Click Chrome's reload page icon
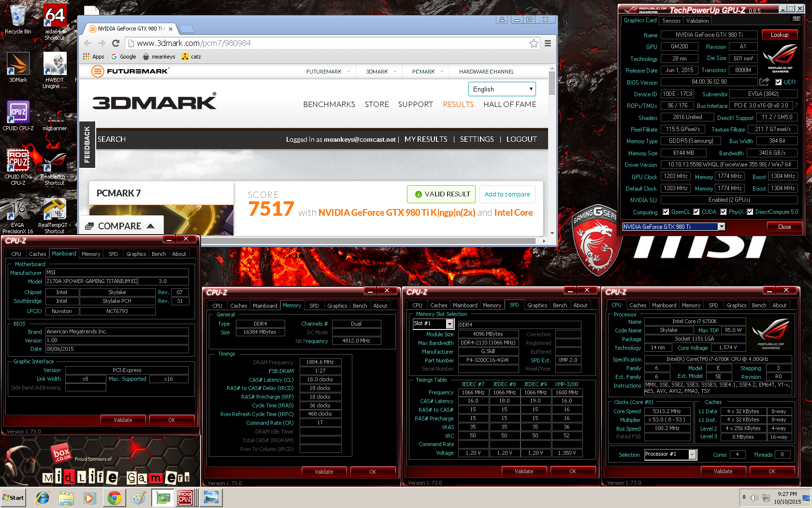 click(x=116, y=43)
